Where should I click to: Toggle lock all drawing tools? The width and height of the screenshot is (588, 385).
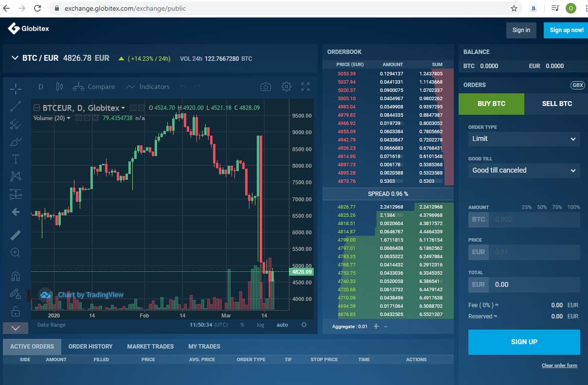(16, 311)
